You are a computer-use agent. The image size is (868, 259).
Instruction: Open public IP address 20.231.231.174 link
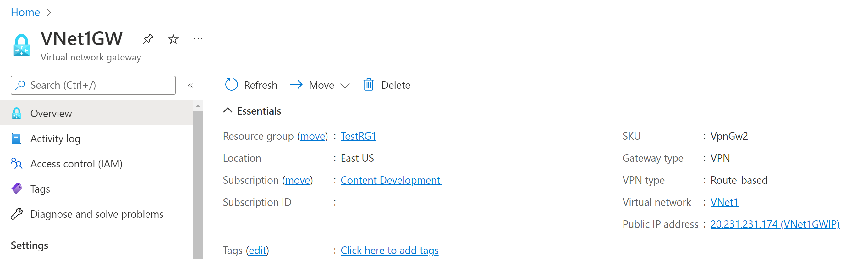775,224
